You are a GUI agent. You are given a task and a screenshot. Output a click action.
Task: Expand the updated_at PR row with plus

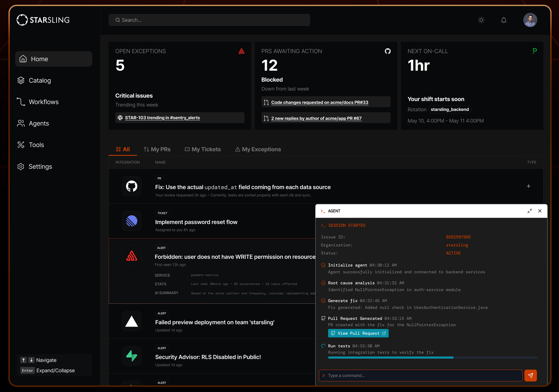click(x=529, y=186)
